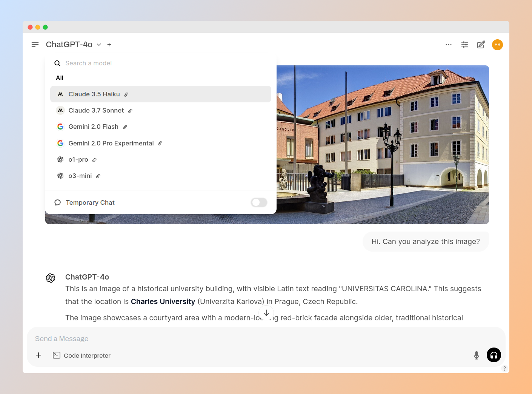
Task: Choose Gemini 2.0 Flash model
Action: 161,127
